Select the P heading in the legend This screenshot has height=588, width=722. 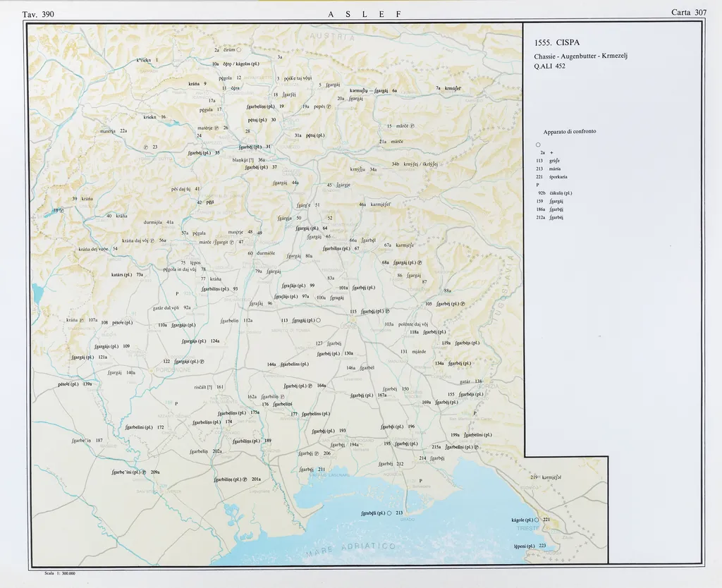538,185
